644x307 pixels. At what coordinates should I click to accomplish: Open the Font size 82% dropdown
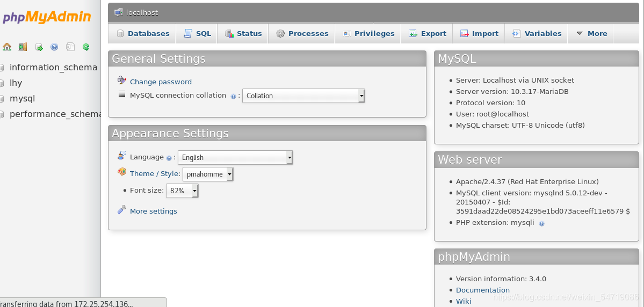coord(182,191)
